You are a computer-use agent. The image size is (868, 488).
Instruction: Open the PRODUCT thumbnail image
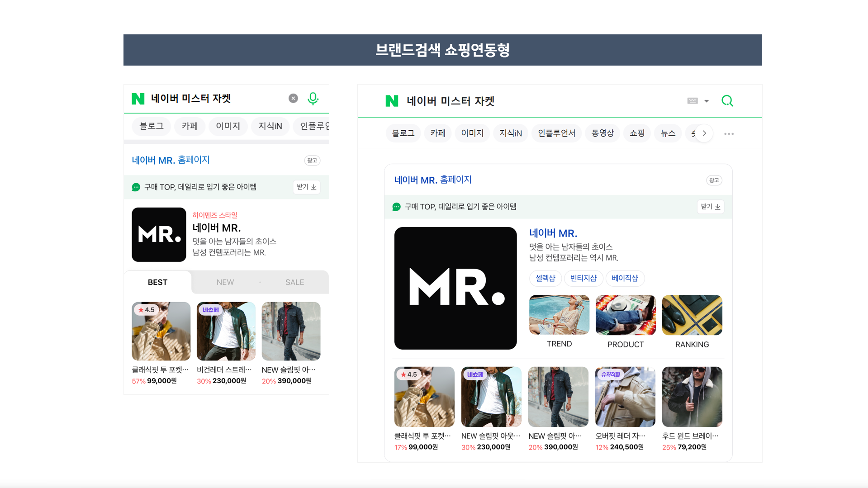coord(626,315)
